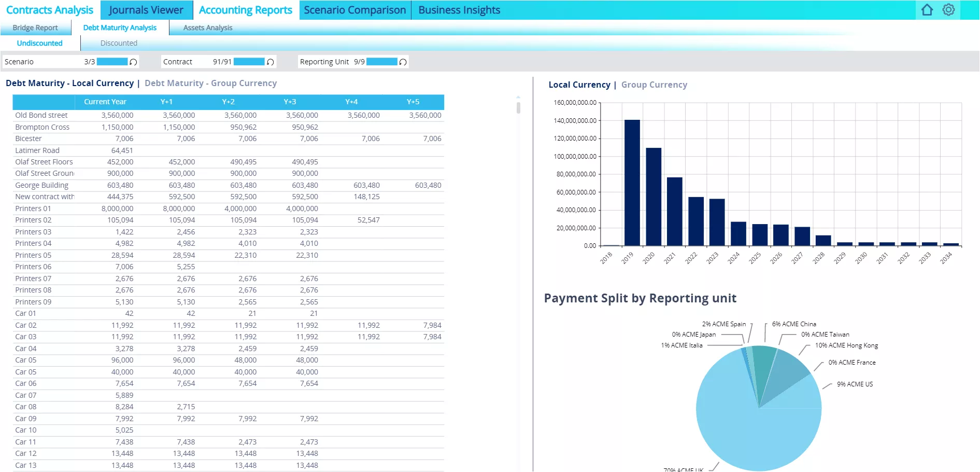Show Debt Maturity - Group Currency table
The width and height of the screenshot is (980, 472).
tap(210, 83)
